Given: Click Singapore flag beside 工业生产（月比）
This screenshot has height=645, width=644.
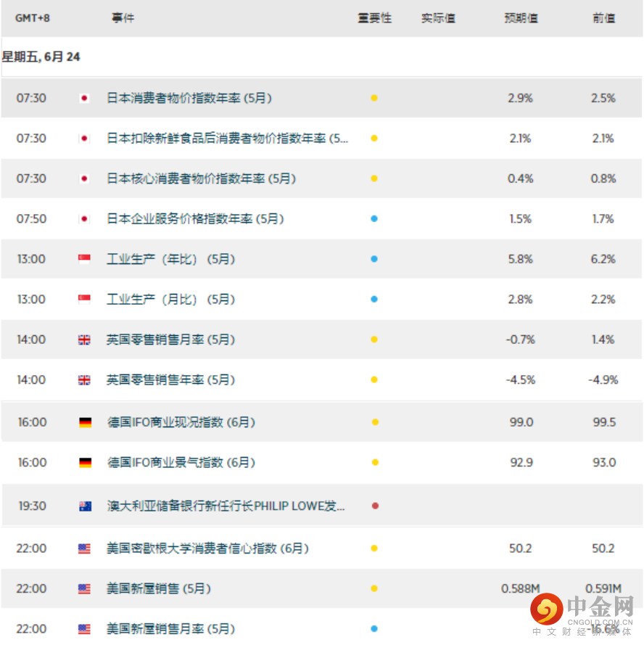Looking at the screenshot, I should 84,299.
